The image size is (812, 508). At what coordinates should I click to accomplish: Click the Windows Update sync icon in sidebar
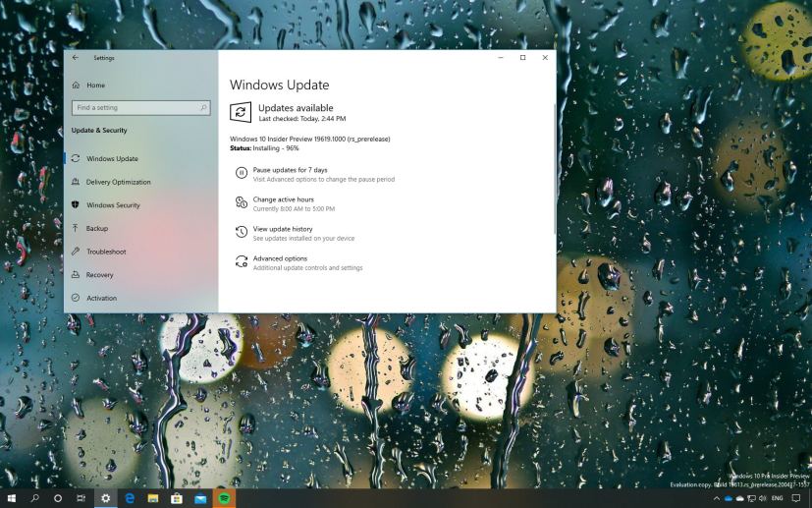(x=76, y=158)
